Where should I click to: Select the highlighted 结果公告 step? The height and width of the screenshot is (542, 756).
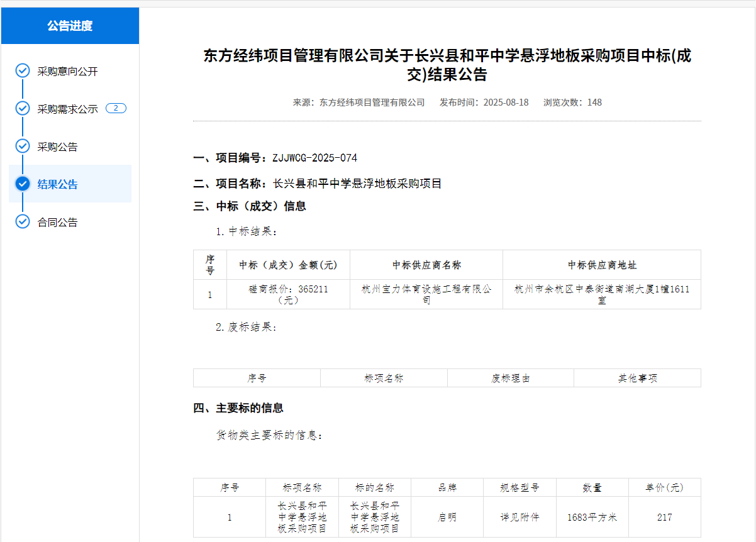coord(57,184)
